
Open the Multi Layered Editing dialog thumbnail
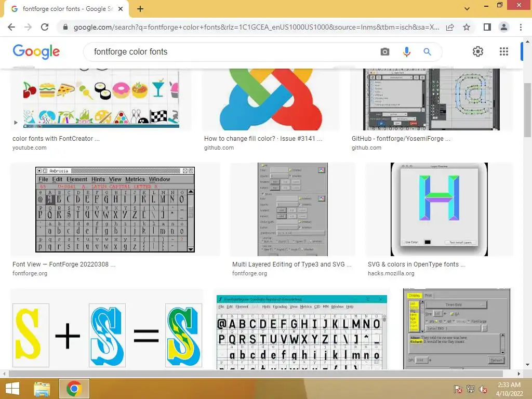point(293,209)
